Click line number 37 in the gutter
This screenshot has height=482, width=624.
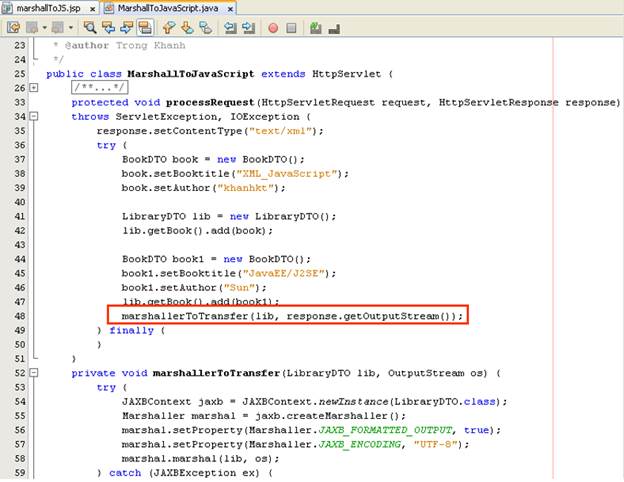click(20, 159)
